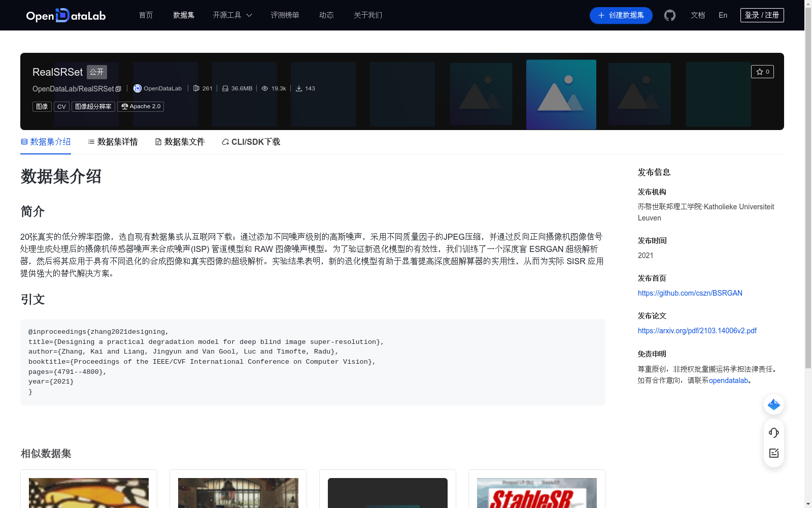Click the views eye icon 19.3k

click(x=265, y=88)
